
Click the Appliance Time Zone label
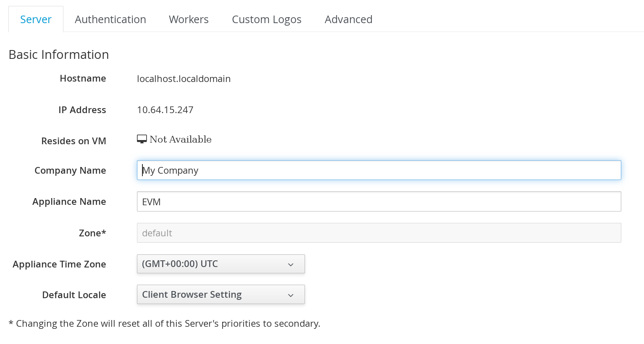pyautogui.click(x=59, y=265)
